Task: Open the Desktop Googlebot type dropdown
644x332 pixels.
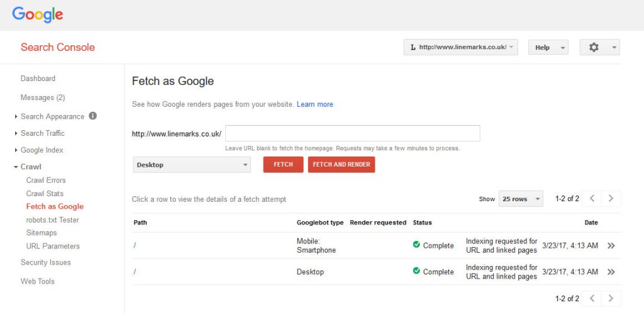Action: click(192, 165)
